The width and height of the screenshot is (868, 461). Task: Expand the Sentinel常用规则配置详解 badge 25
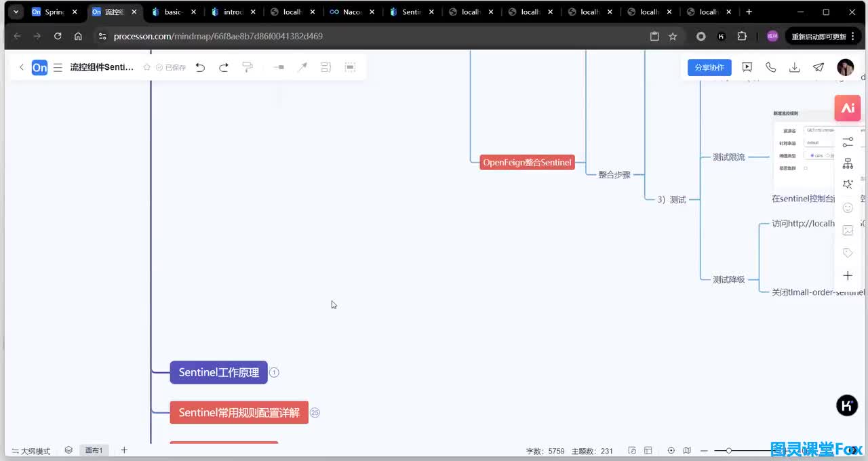tap(315, 412)
